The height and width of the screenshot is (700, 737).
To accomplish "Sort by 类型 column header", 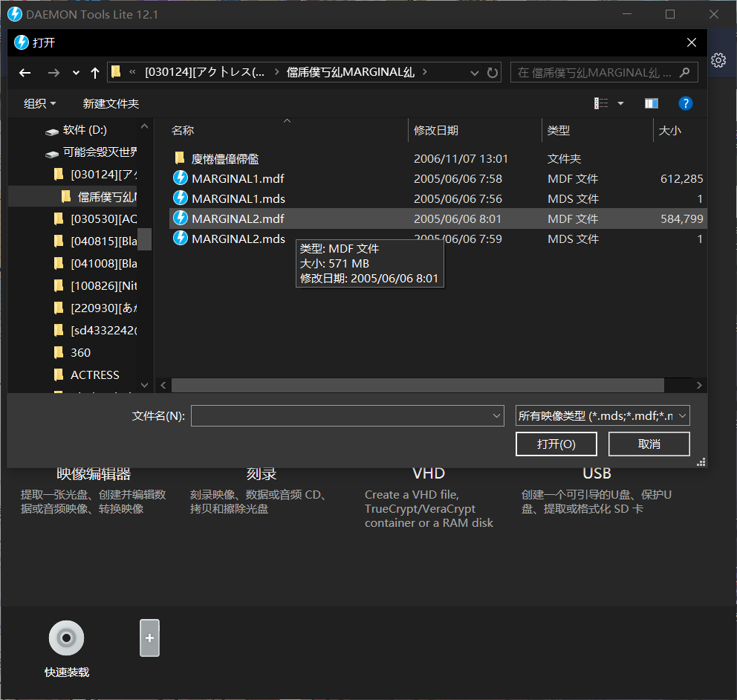I will [x=559, y=131].
